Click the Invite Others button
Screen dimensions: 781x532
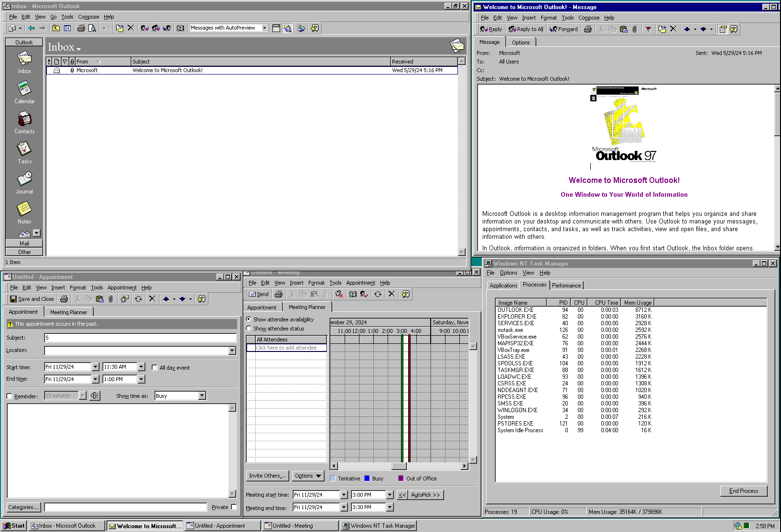(x=267, y=476)
